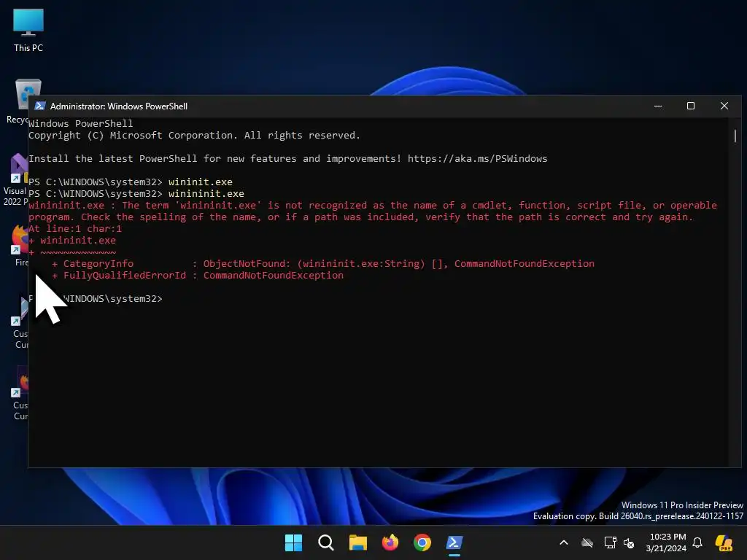Open File Explorer from the taskbar
Image resolution: width=747 pixels, height=560 pixels.
(x=357, y=542)
